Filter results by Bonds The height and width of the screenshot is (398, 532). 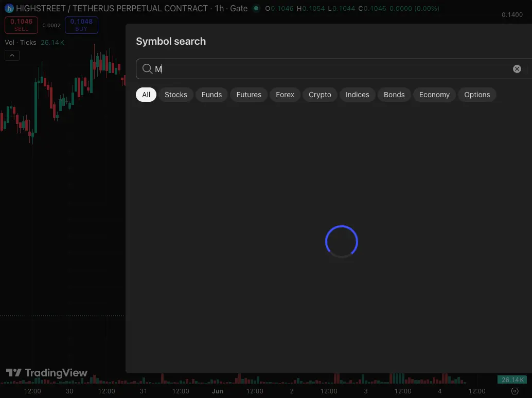[394, 95]
